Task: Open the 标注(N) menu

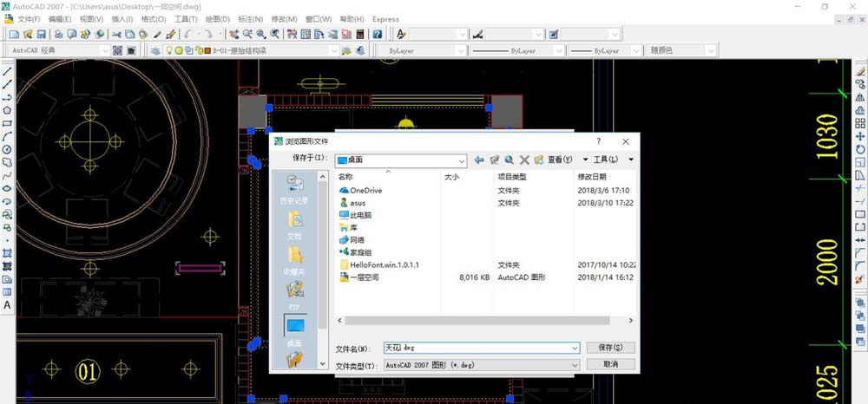Action: pos(251,19)
